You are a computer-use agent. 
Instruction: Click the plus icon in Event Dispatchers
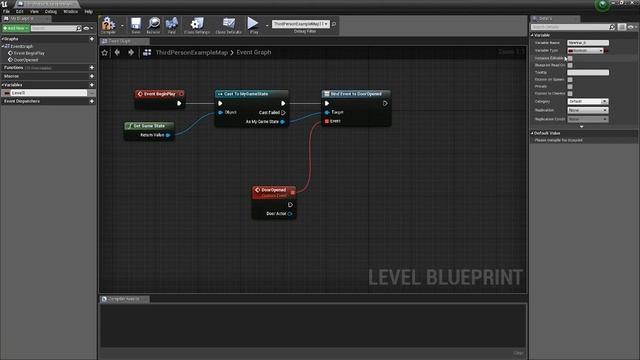[x=91, y=101]
